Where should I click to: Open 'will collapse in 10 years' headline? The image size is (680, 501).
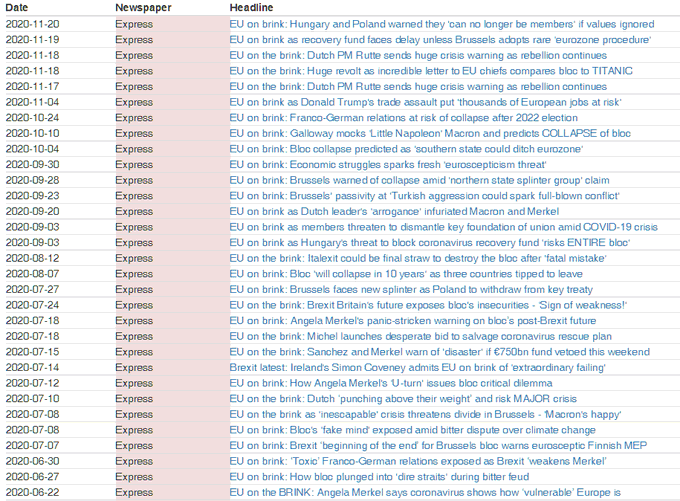coord(406,274)
